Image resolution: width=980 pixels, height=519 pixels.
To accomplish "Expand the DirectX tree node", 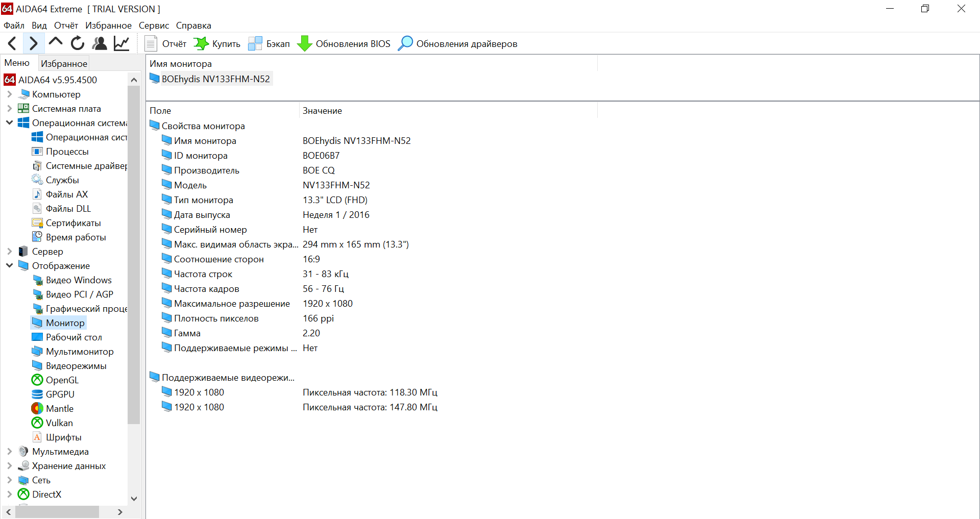I will [x=9, y=494].
